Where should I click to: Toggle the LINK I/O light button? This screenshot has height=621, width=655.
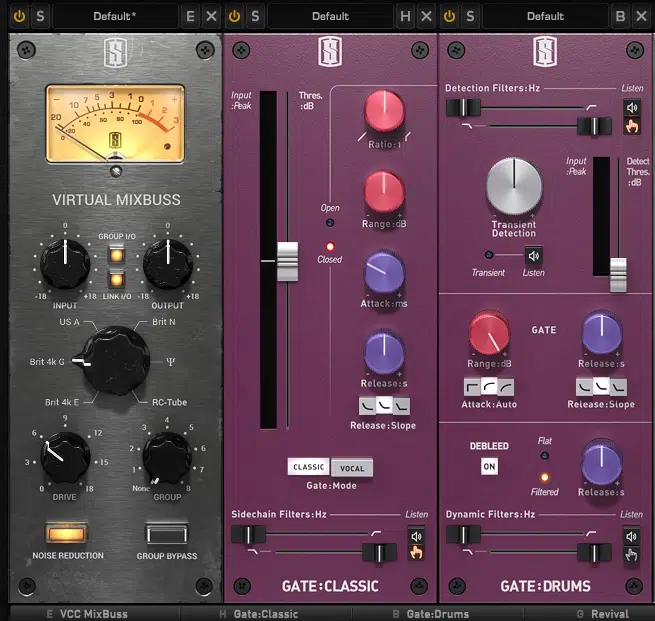(117, 279)
